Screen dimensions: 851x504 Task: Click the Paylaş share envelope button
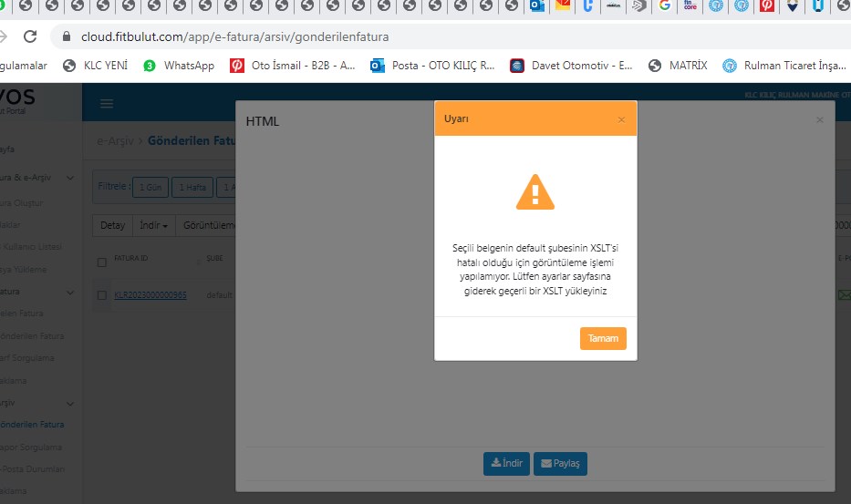(560, 463)
